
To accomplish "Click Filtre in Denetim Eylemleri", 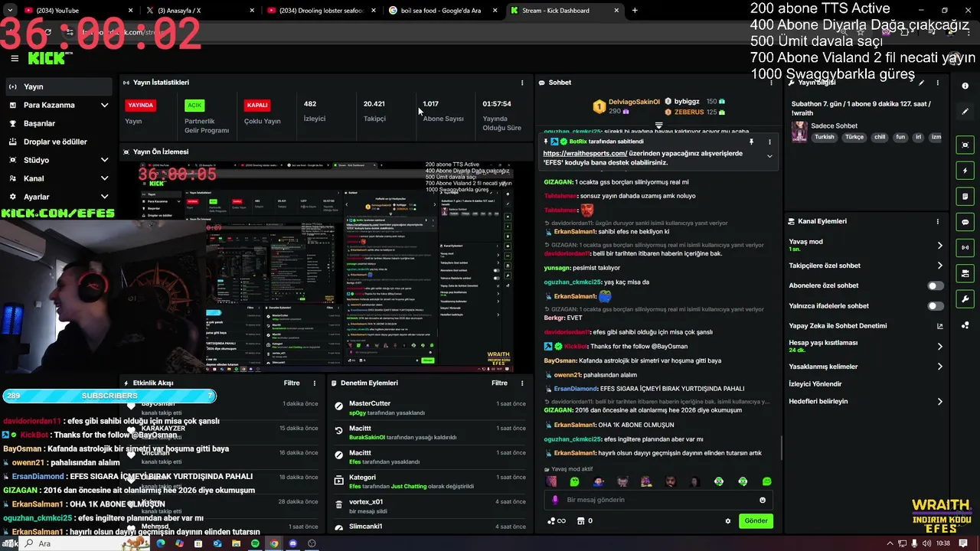I will coord(499,383).
